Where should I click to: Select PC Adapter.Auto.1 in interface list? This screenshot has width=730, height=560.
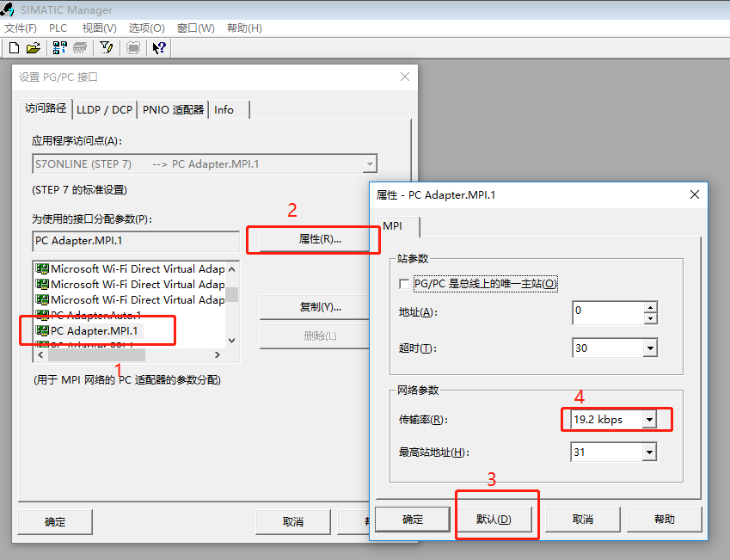(89, 316)
